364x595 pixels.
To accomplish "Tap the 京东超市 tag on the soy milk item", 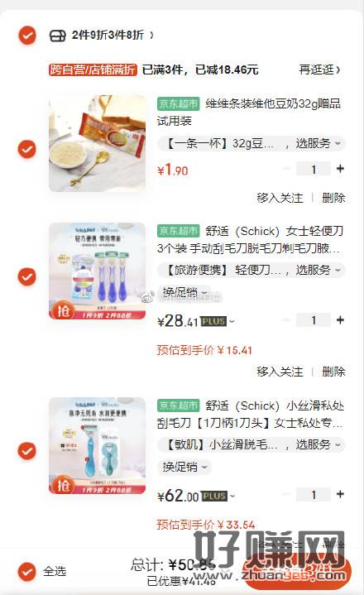I will [178, 103].
